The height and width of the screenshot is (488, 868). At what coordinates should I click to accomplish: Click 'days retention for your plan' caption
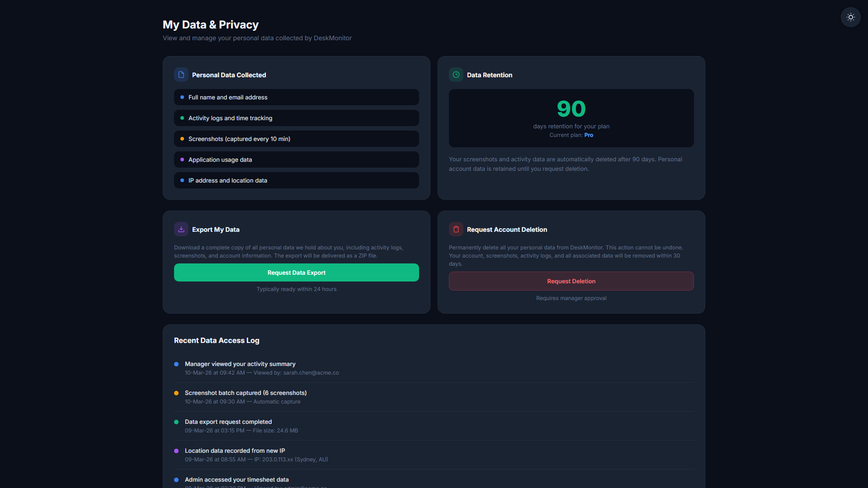coord(571,127)
